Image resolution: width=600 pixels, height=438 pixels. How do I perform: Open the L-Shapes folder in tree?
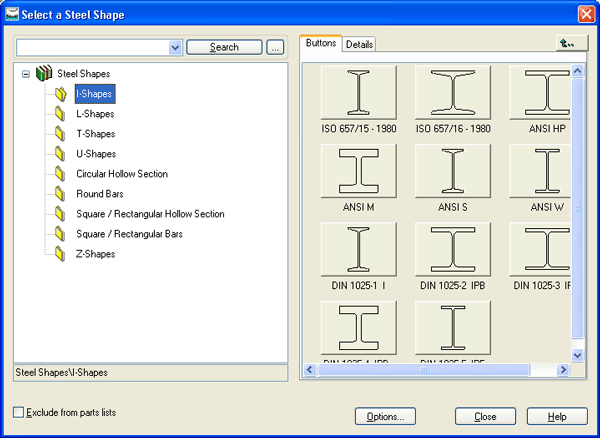point(95,114)
